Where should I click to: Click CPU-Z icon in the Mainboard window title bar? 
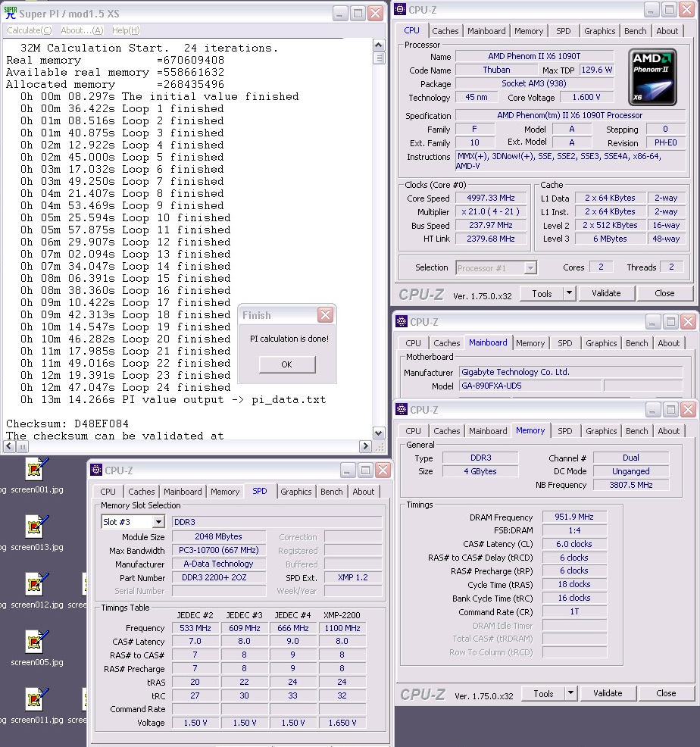click(x=402, y=321)
